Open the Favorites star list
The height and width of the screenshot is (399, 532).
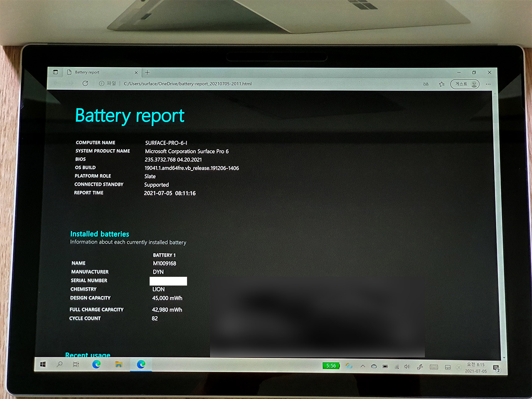click(441, 84)
